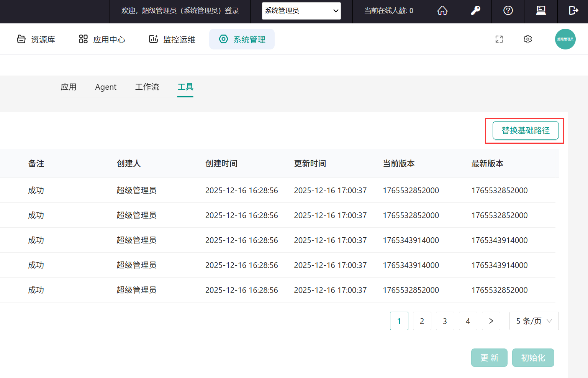Screen dimensions: 588x378
Task: Switch to the Agent tab
Action: coord(106,87)
